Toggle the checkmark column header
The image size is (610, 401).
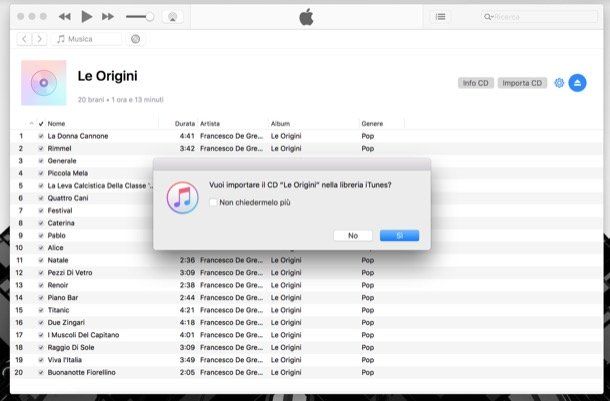pyautogui.click(x=41, y=124)
